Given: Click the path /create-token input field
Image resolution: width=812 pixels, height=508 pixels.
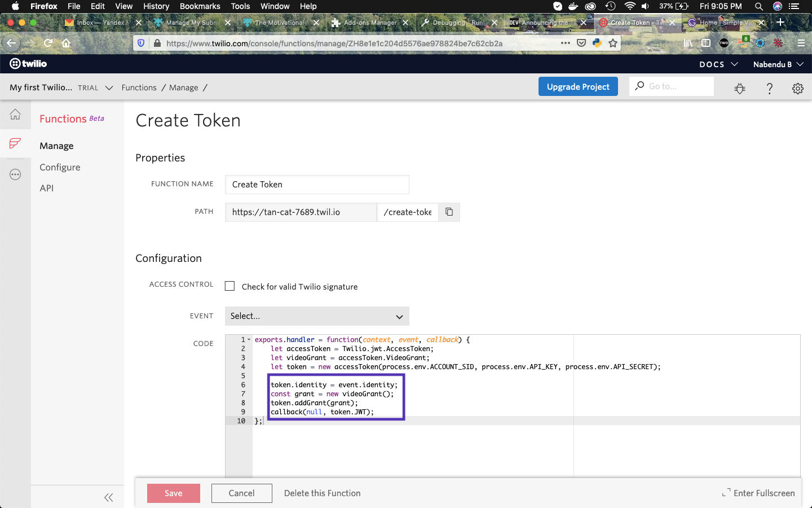Looking at the screenshot, I should coord(408,212).
